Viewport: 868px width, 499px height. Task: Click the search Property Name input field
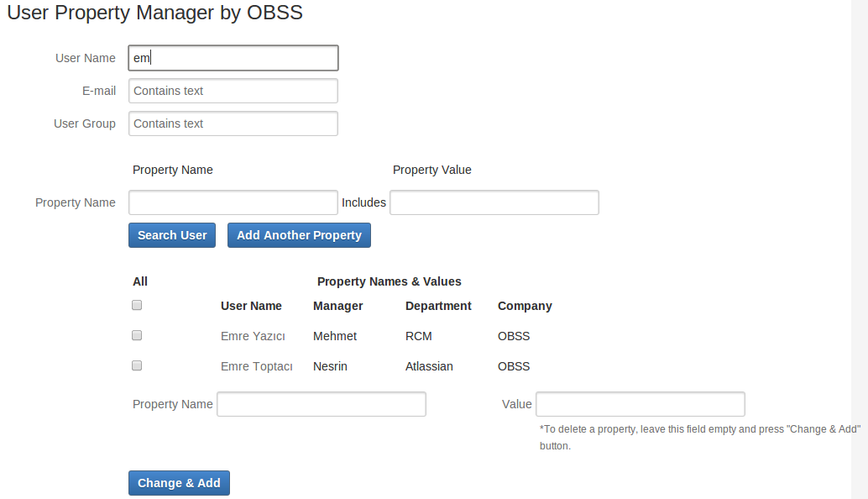click(233, 202)
